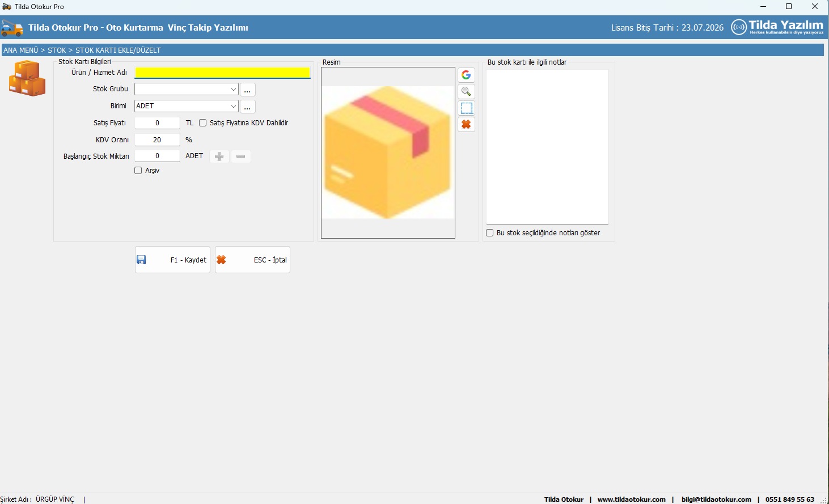Expand the Stok Grubu dropdown

click(x=233, y=90)
